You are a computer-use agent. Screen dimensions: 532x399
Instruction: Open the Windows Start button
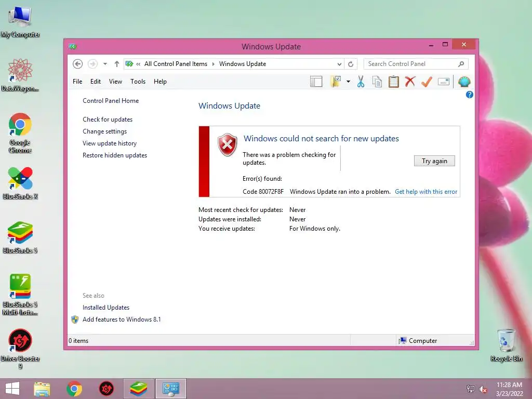tap(12, 389)
